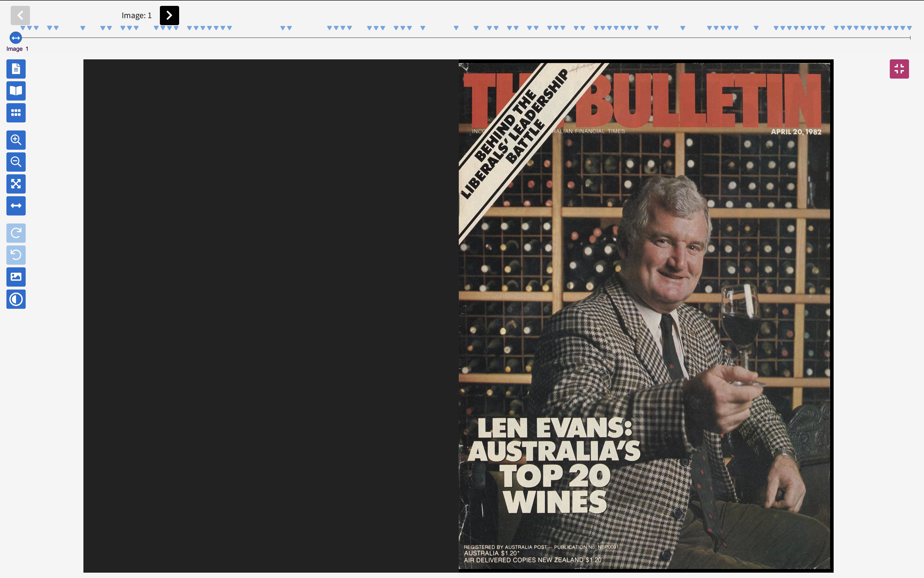Click the round page slider handle
This screenshot has height=578, width=924.
click(x=16, y=38)
